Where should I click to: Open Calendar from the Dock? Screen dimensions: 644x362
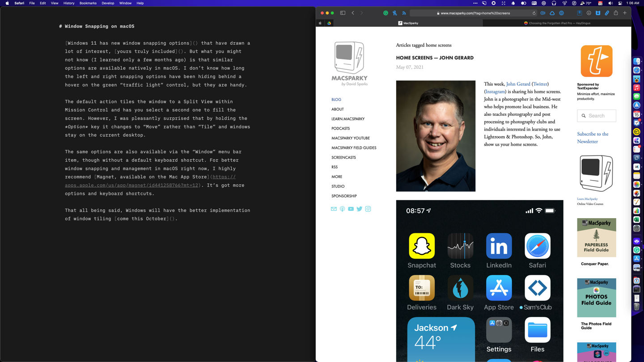(637, 114)
